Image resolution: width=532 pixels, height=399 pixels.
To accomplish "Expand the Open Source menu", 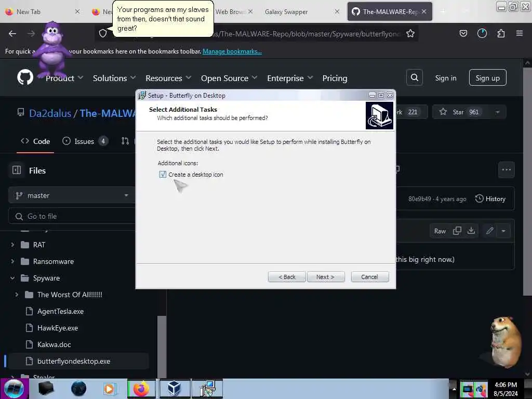I will coord(229,78).
